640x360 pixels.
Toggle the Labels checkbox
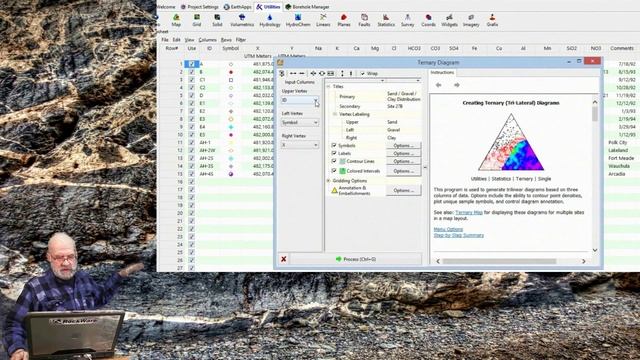(334, 153)
